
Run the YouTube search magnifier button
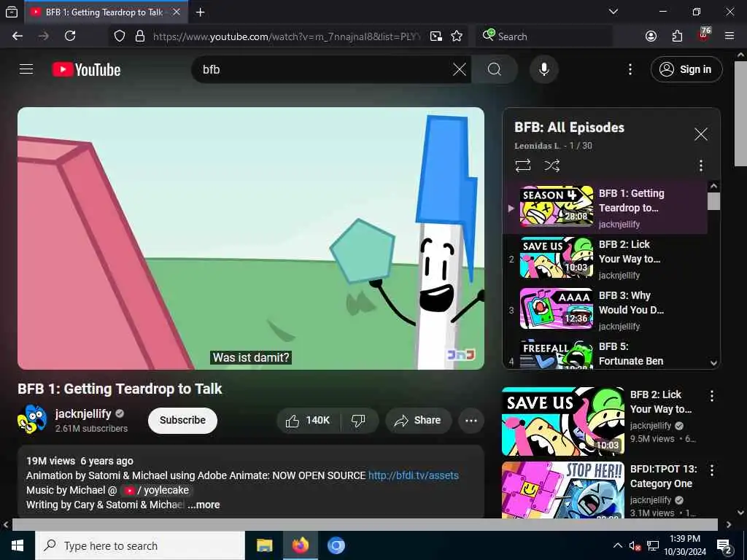(495, 69)
